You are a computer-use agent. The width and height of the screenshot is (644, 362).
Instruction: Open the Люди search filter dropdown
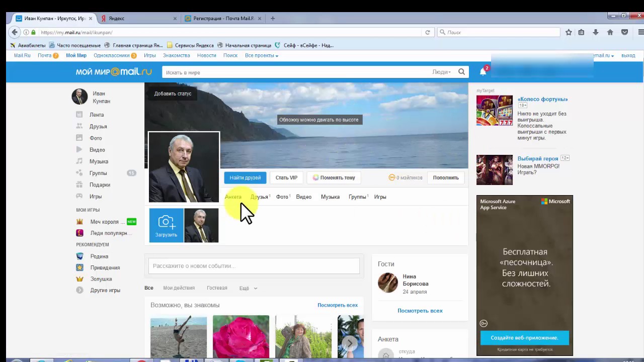441,72
